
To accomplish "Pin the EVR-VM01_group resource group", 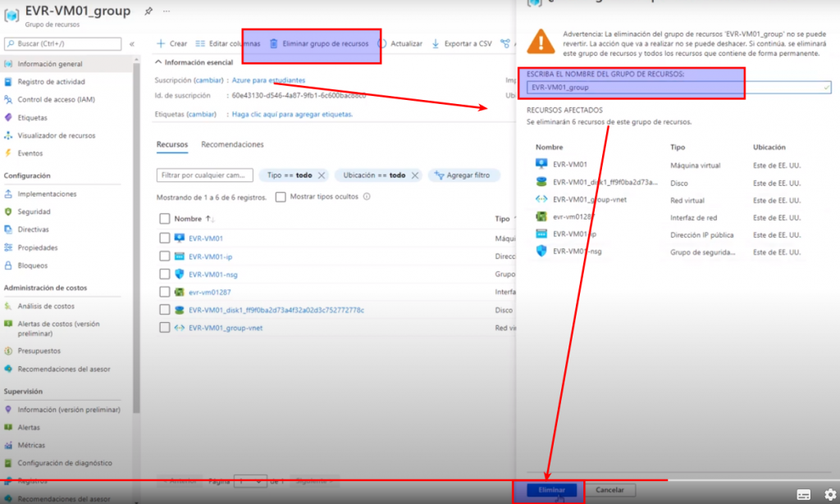I will point(148,11).
